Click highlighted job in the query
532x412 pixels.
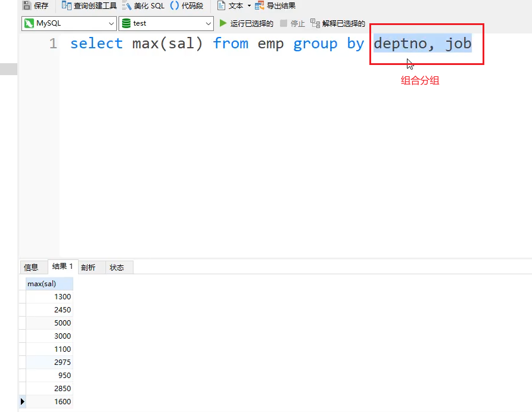458,44
